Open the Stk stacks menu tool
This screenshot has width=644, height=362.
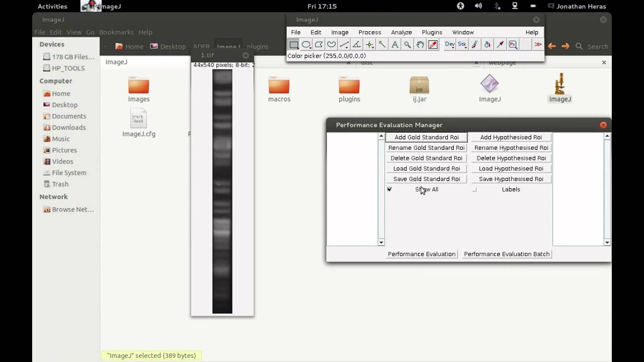(x=462, y=45)
